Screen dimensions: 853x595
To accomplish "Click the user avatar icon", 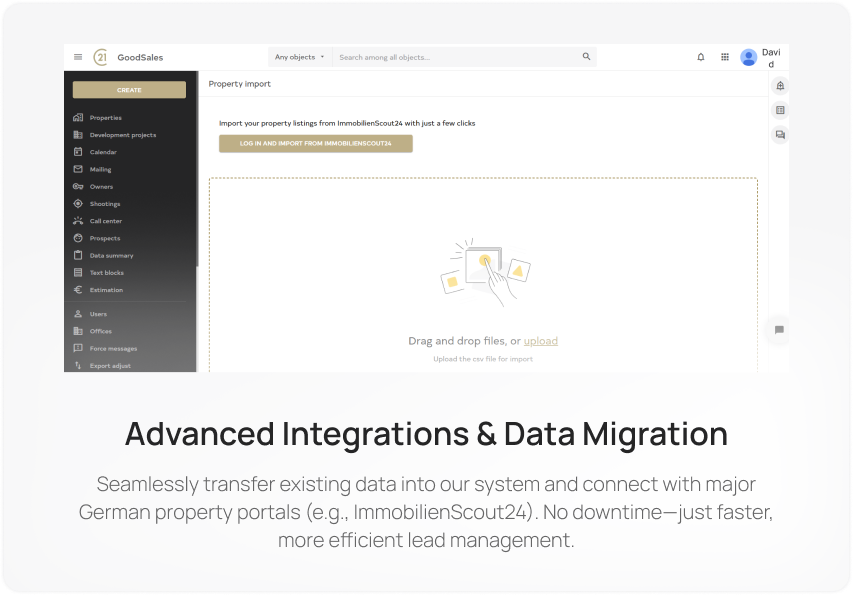I will [749, 57].
